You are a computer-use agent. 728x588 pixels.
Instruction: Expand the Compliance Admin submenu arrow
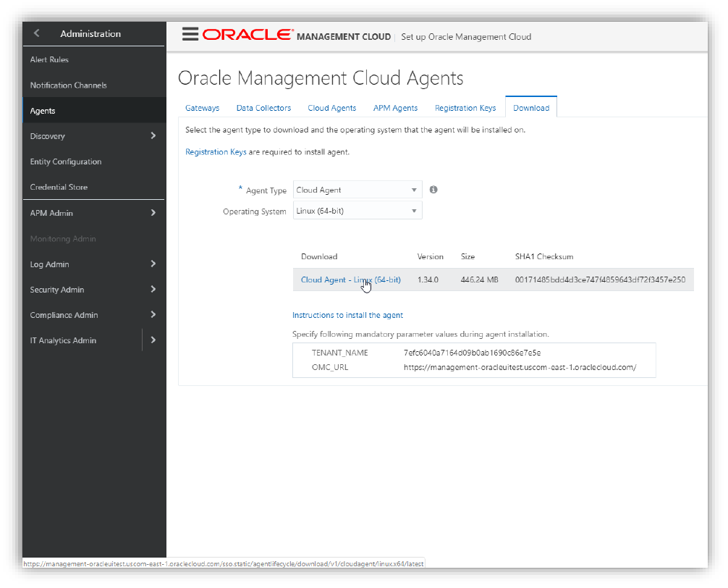pos(153,314)
